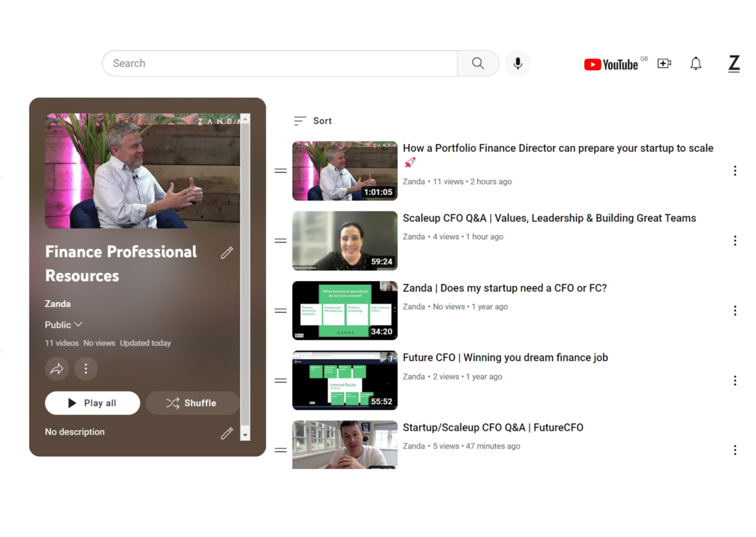Click the playlist panel scrollbar down arrow
The width and height of the screenshot is (756, 537).
pyautogui.click(x=245, y=435)
